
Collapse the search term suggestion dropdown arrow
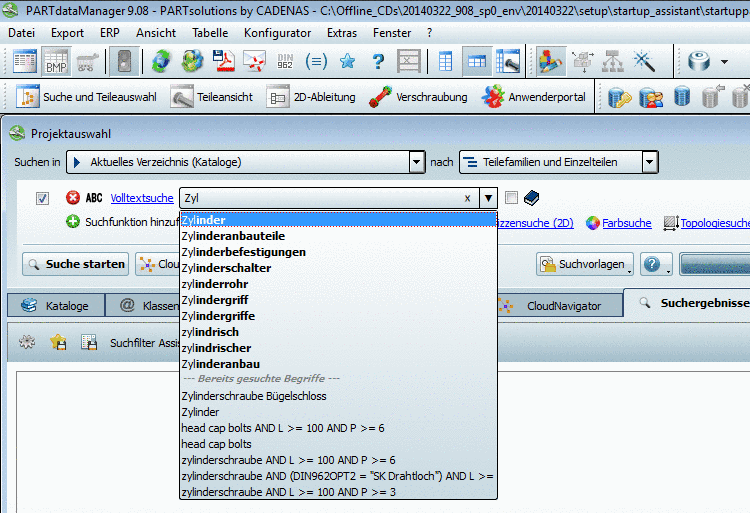pos(488,198)
